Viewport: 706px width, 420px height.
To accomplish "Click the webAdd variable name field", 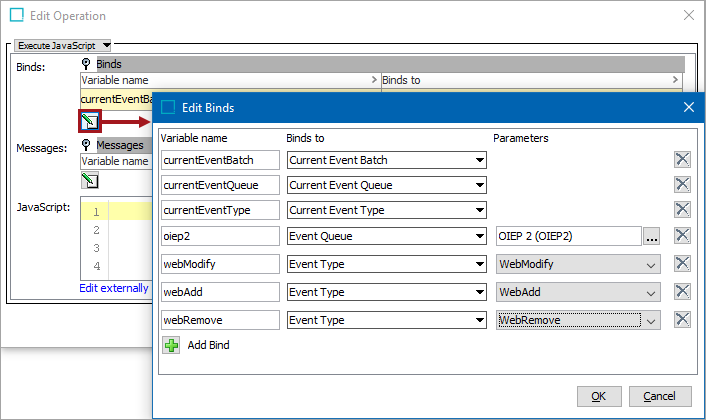I will coord(220,292).
